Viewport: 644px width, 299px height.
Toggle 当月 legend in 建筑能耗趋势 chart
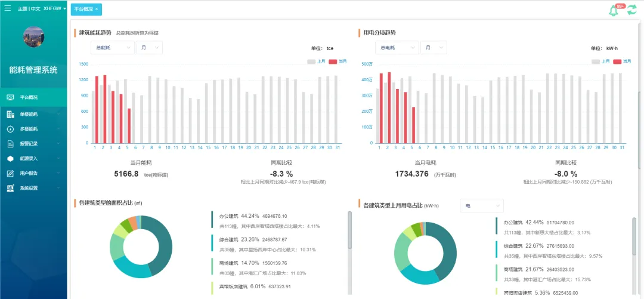(338, 61)
